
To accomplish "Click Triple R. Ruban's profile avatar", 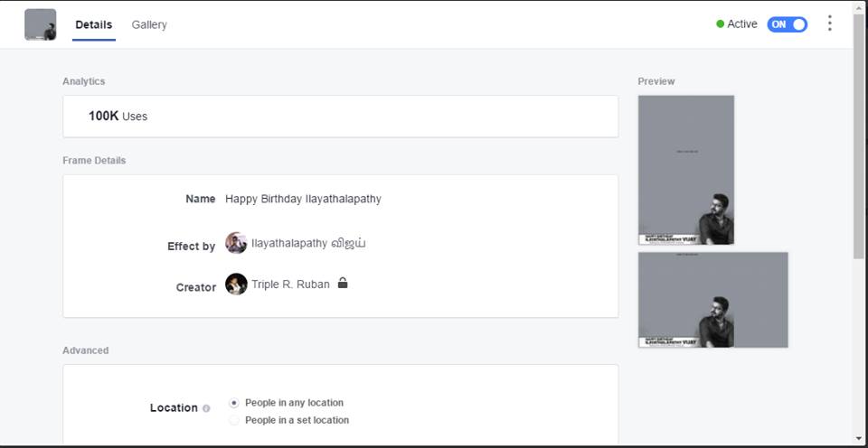I will point(236,285).
